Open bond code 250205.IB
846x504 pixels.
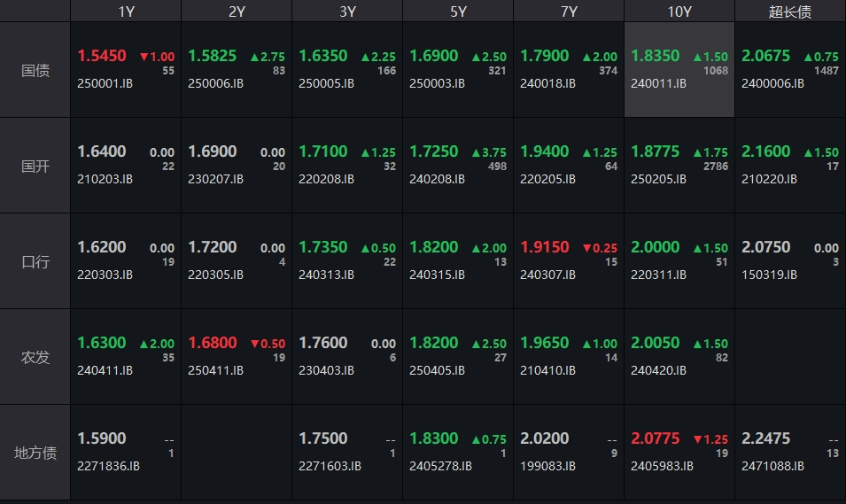[x=658, y=179]
